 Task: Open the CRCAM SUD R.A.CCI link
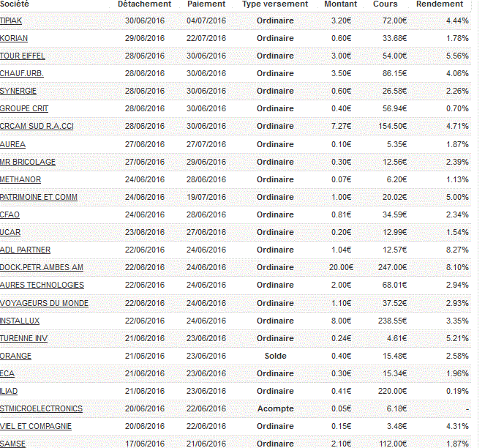tap(37, 127)
